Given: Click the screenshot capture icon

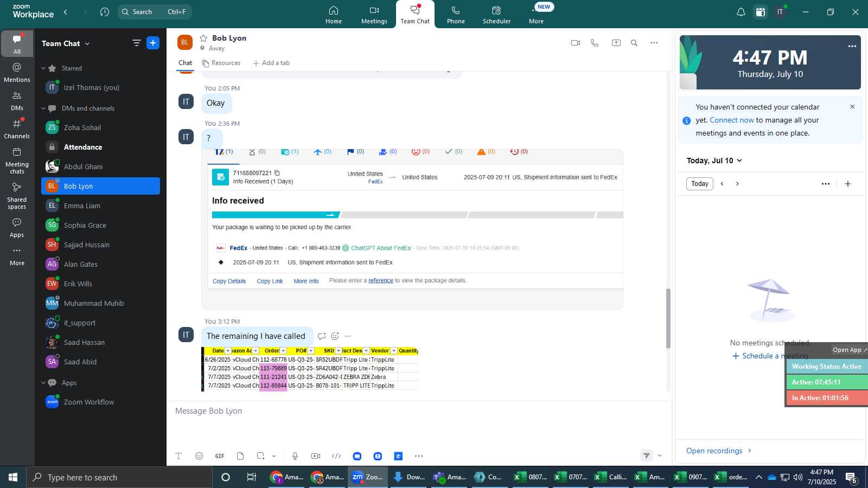Looking at the screenshot, I should (261, 456).
